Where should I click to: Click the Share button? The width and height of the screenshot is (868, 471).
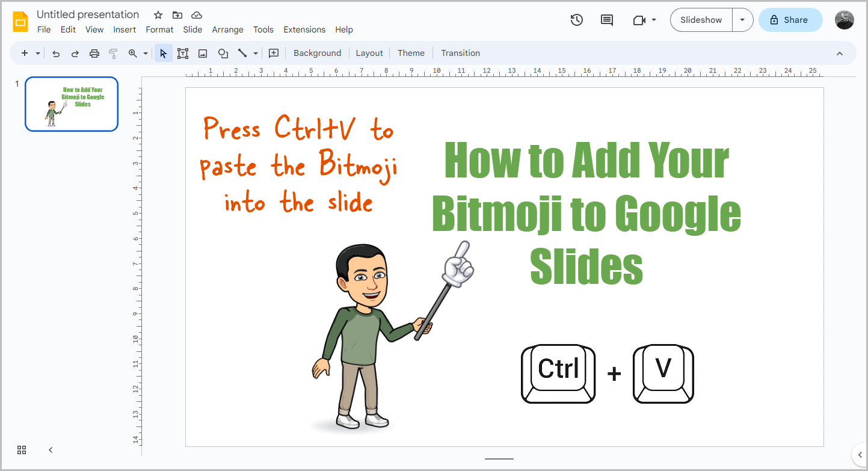(x=790, y=20)
